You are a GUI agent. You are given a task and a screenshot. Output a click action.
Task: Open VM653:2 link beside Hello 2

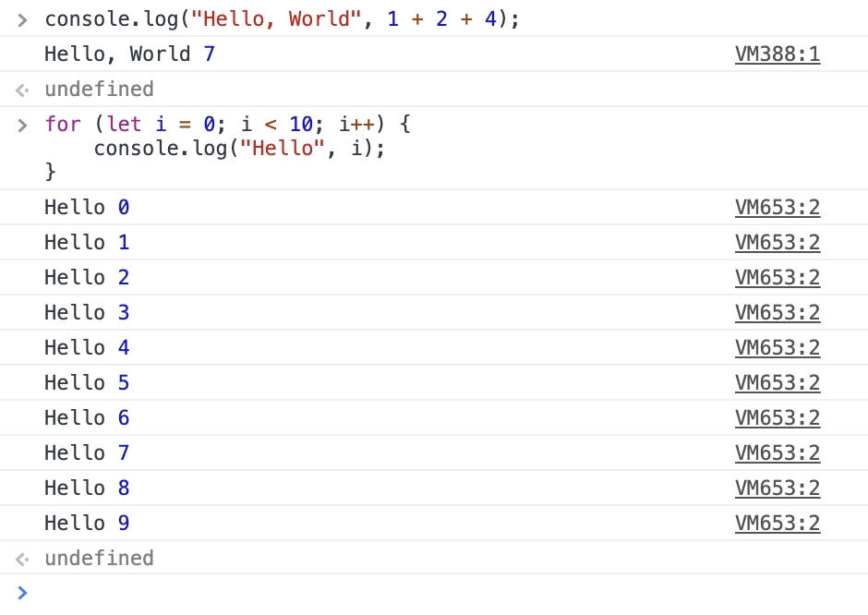[x=777, y=278]
